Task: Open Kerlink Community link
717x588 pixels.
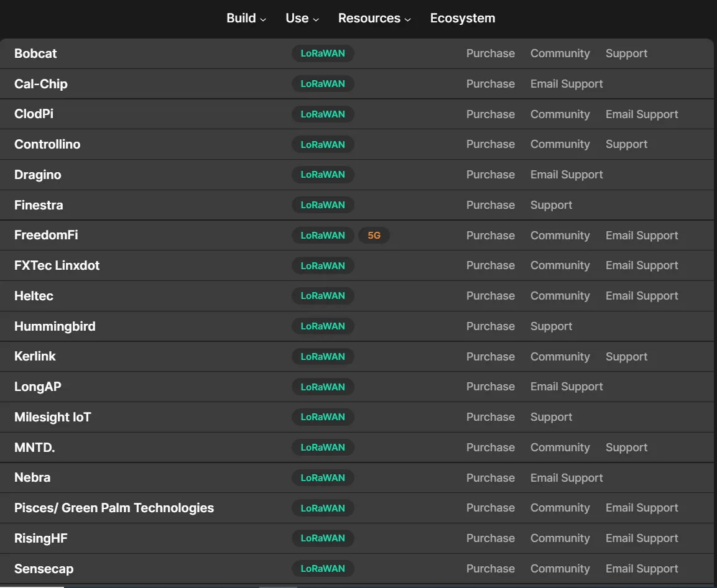Action: pyautogui.click(x=560, y=357)
